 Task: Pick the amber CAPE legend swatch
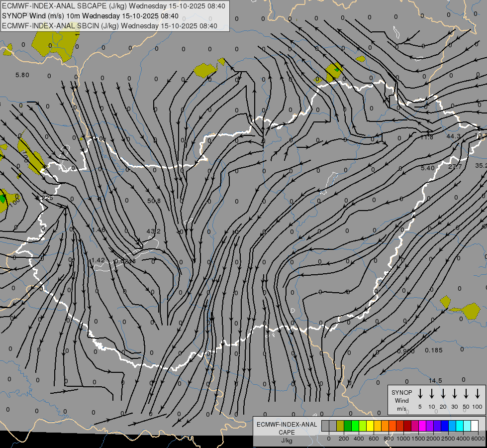click(x=378, y=426)
